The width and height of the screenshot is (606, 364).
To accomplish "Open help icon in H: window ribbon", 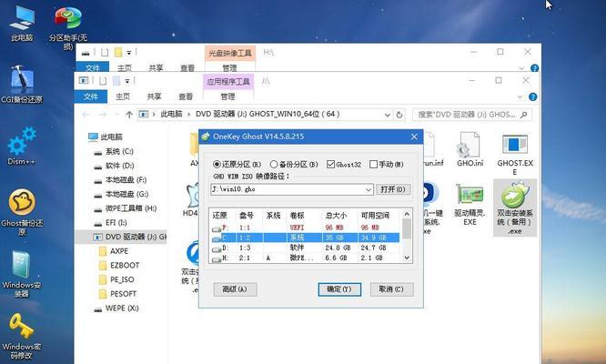I will tap(534, 68).
